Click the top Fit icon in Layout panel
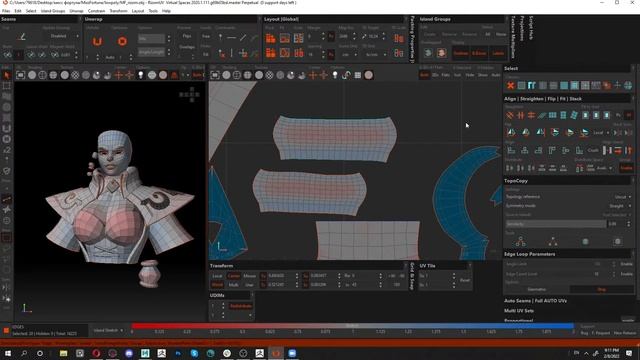 [284, 38]
